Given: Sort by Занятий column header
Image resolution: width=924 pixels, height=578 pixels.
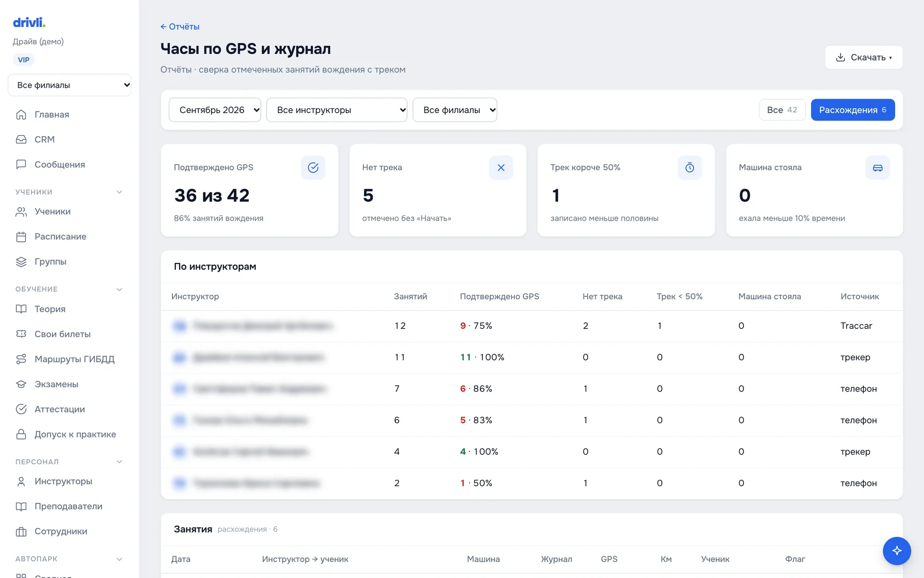Looking at the screenshot, I should 411,297.
